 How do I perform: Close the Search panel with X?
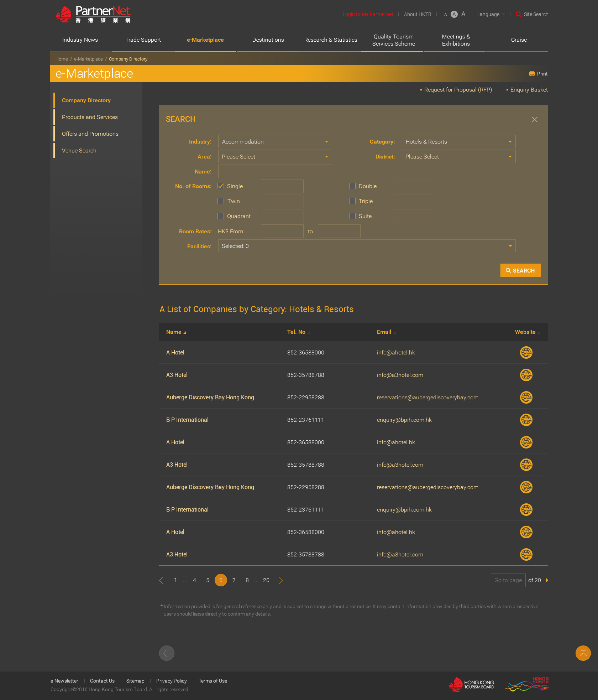click(x=535, y=119)
